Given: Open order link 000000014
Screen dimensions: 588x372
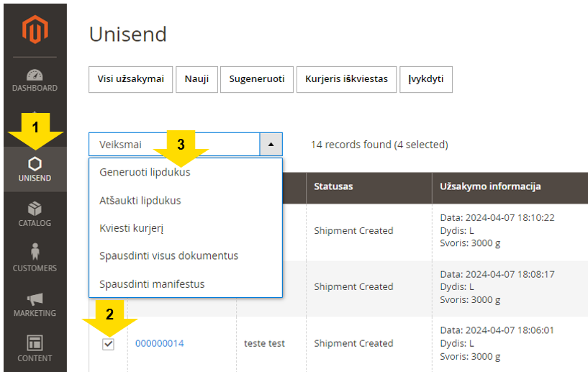Looking at the screenshot, I should click(160, 343).
